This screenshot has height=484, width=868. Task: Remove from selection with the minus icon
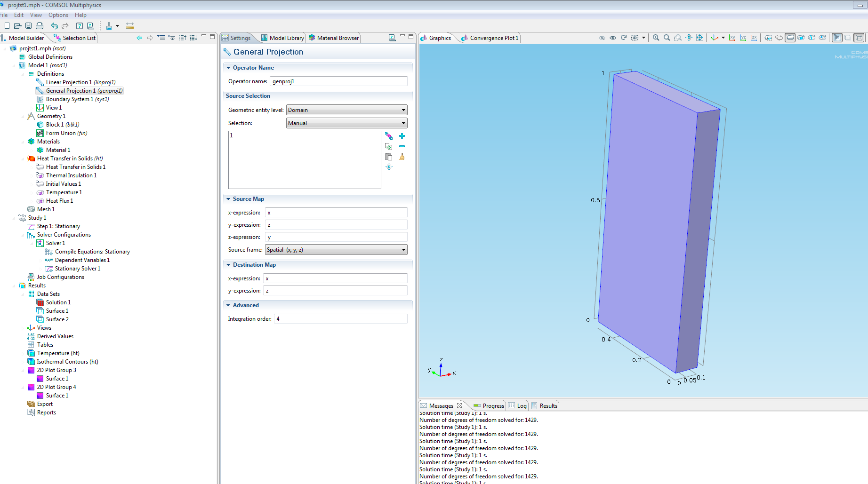pos(402,146)
